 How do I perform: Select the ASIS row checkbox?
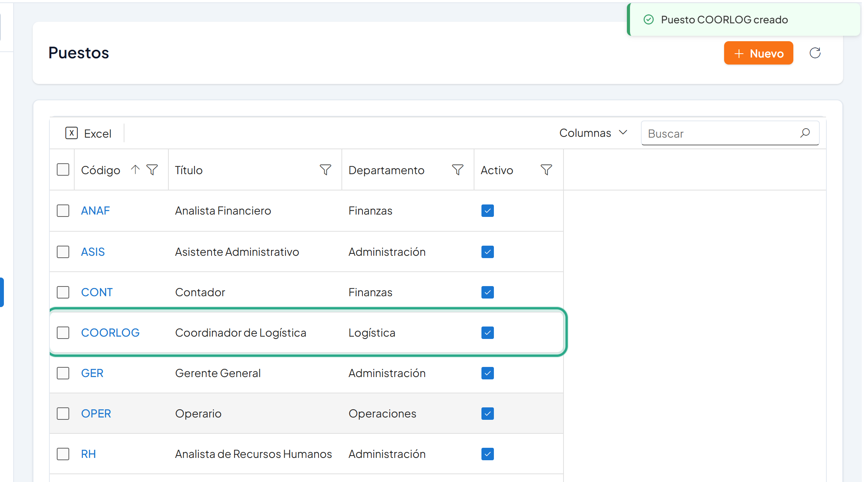coord(63,252)
